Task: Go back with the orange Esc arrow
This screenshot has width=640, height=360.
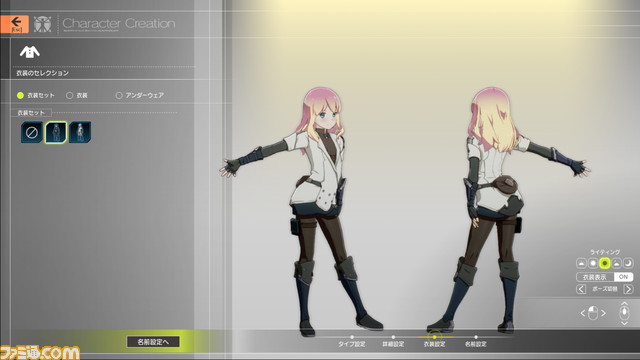Action: [14, 24]
